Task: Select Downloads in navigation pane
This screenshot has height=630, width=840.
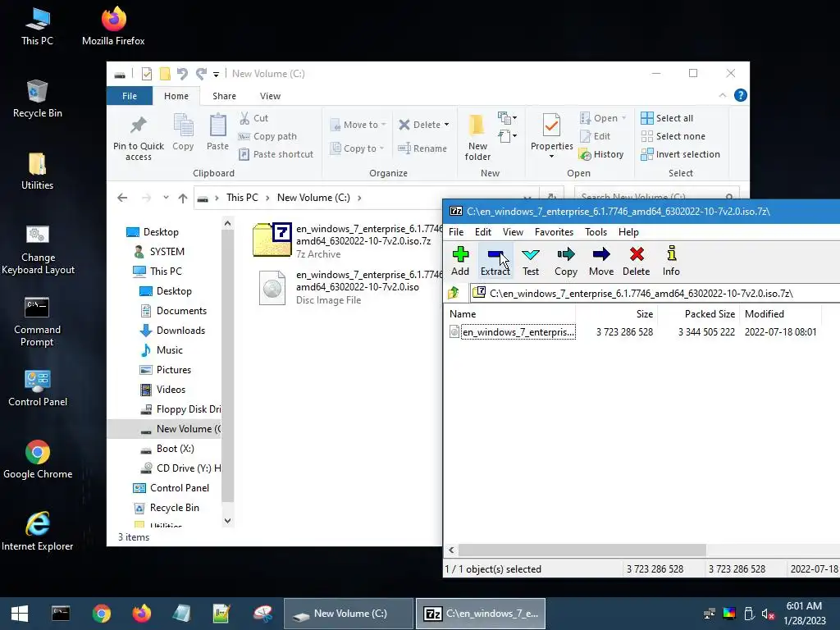Action: pyautogui.click(x=173, y=331)
